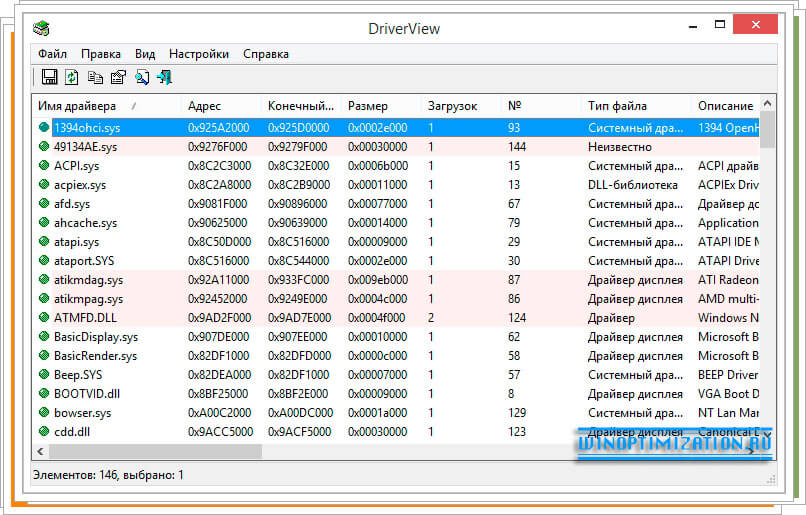The image size is (806, 515).
Task: Select the ahcache.sys driver name
Action: click(x=85, y=223)
